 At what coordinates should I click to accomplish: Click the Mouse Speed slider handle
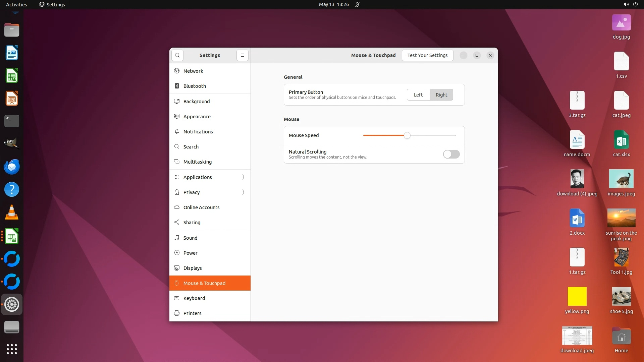tap(407, 135)
